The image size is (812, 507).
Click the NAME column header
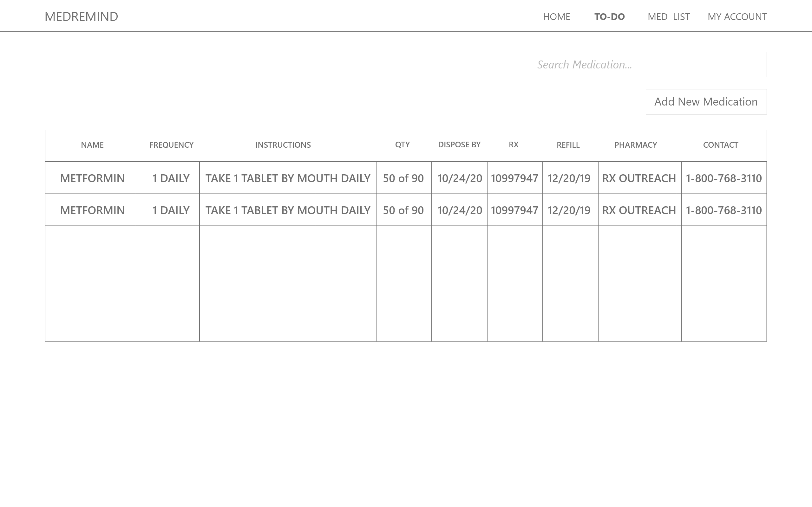92,145
